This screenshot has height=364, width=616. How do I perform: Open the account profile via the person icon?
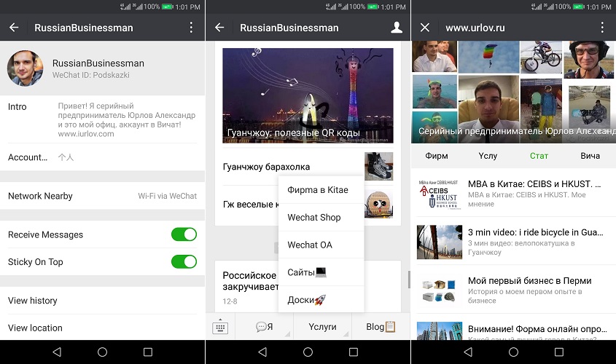[397, 28]
